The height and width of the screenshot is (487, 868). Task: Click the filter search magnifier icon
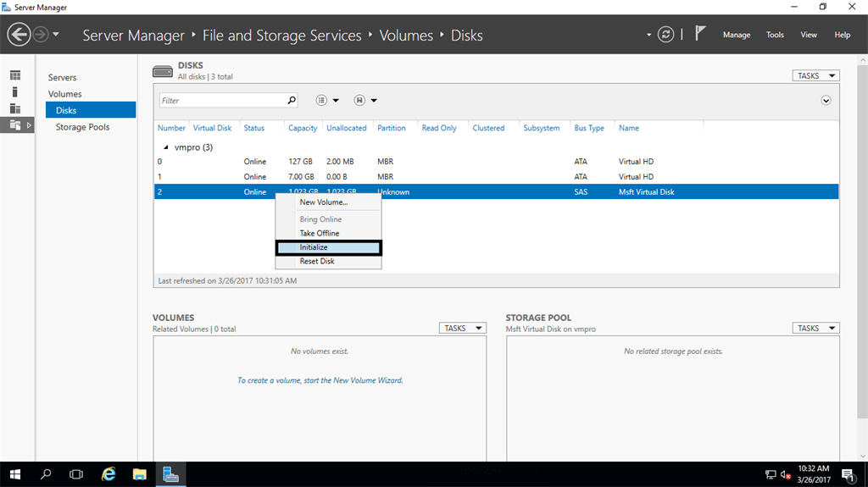[292, 100]
